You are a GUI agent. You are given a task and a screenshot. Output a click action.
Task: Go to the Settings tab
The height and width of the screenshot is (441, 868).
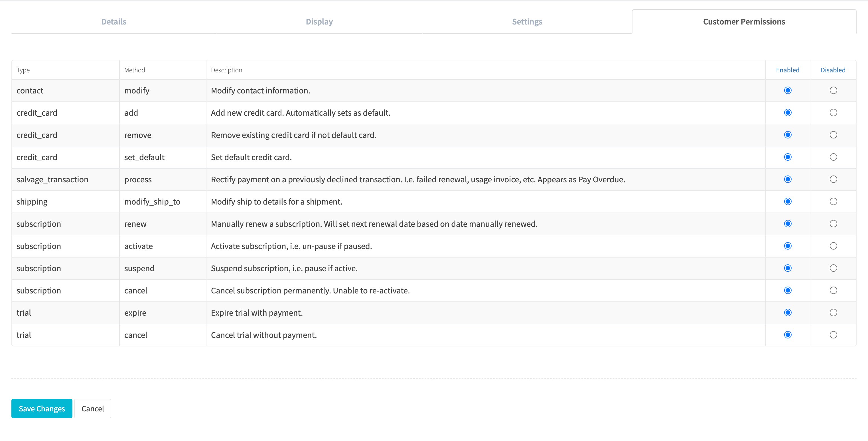pos(527,22)
